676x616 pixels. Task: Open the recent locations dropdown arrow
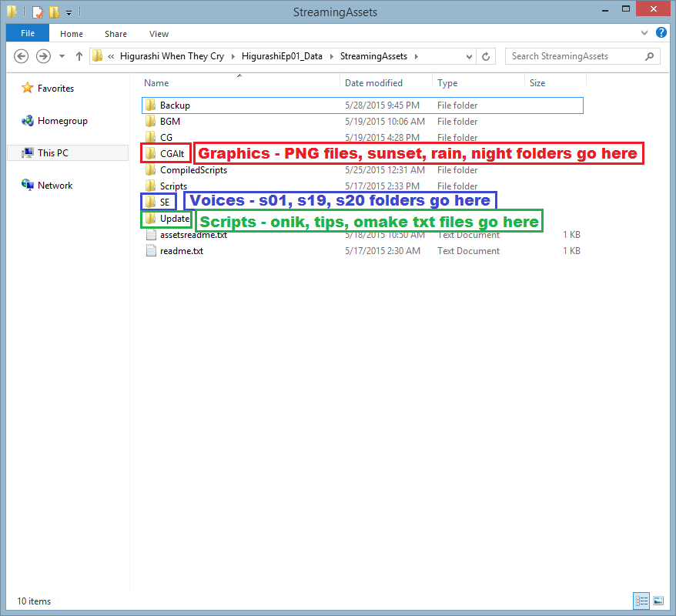(62, 56)
